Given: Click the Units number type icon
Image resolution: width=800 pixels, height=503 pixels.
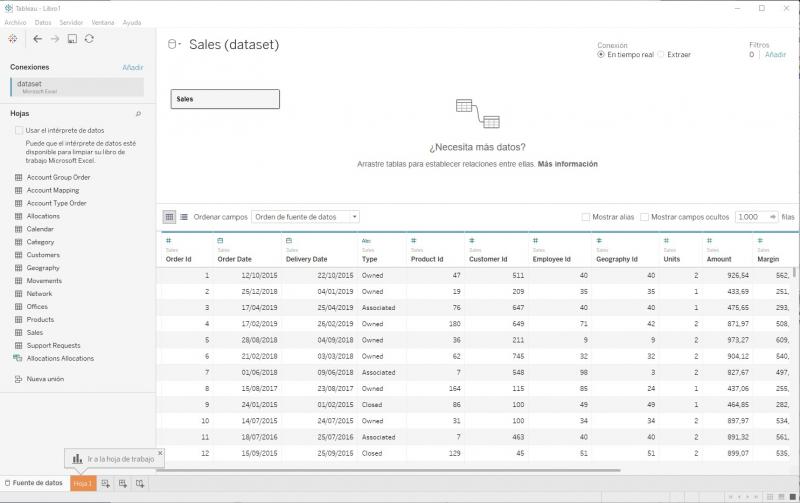Looking at the screenshot, I should pyautogui.click(x=666, y=240).
